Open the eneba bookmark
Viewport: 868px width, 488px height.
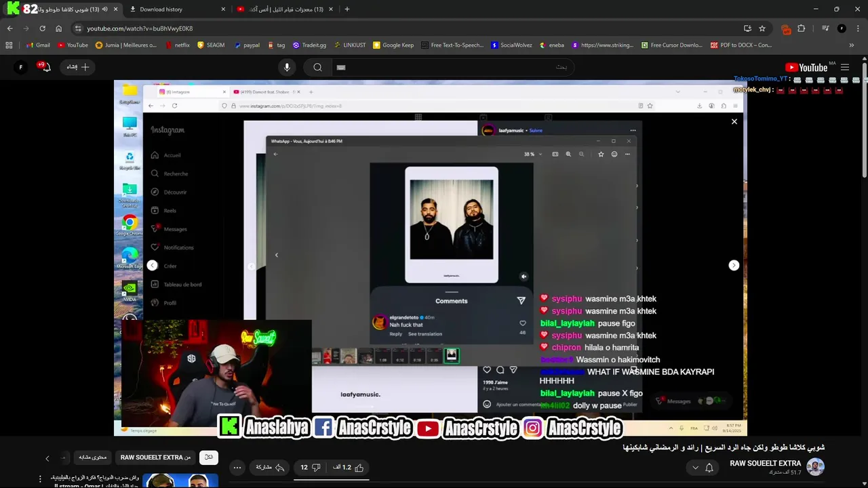pyautogui.click(x=552, y=45)
